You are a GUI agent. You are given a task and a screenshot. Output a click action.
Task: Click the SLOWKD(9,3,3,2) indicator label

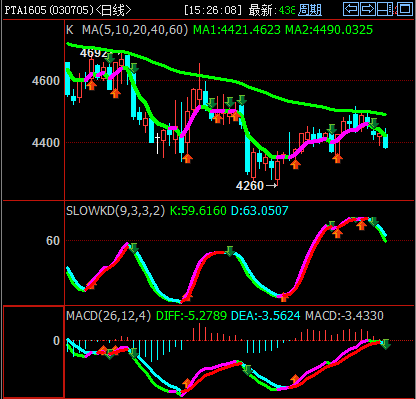coord(116,211)
